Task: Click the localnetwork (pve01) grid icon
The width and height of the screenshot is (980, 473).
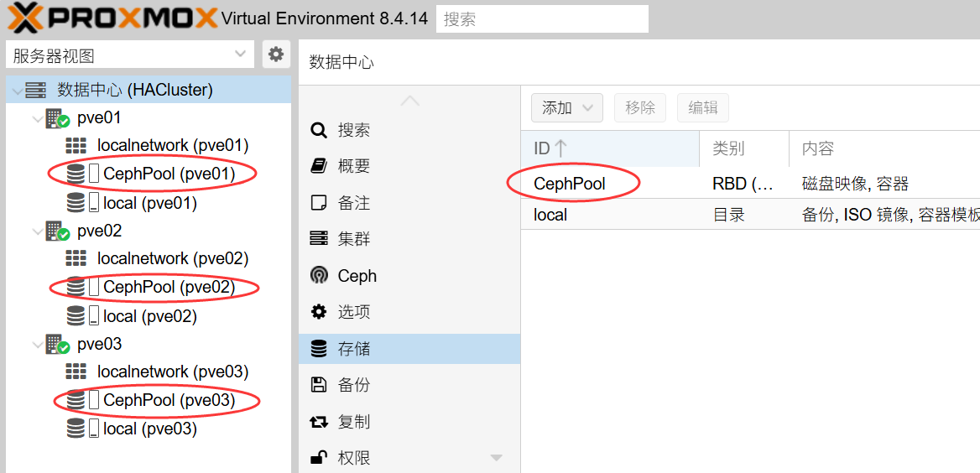Action: click(x=76, y=146)
